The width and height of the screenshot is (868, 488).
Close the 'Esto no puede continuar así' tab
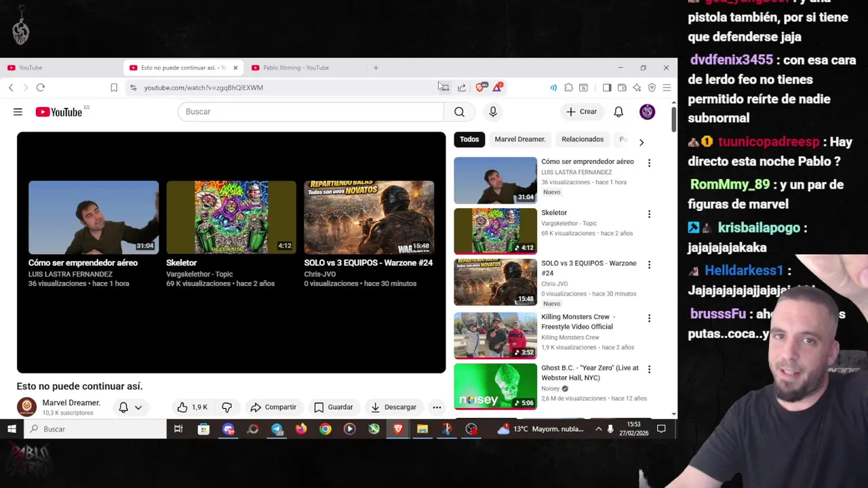[x=235, y=68]
